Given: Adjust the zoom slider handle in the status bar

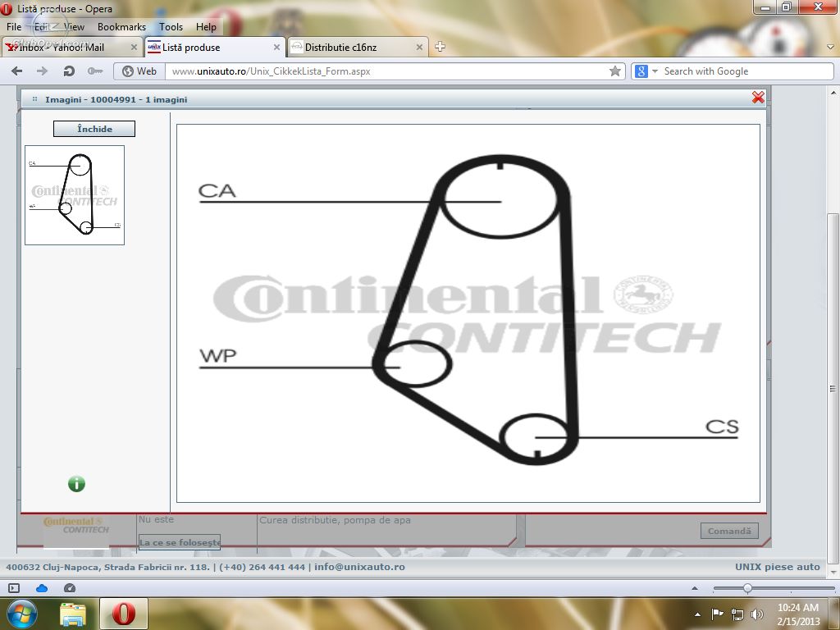Looking at the screenshot, I should click(747, 588).
